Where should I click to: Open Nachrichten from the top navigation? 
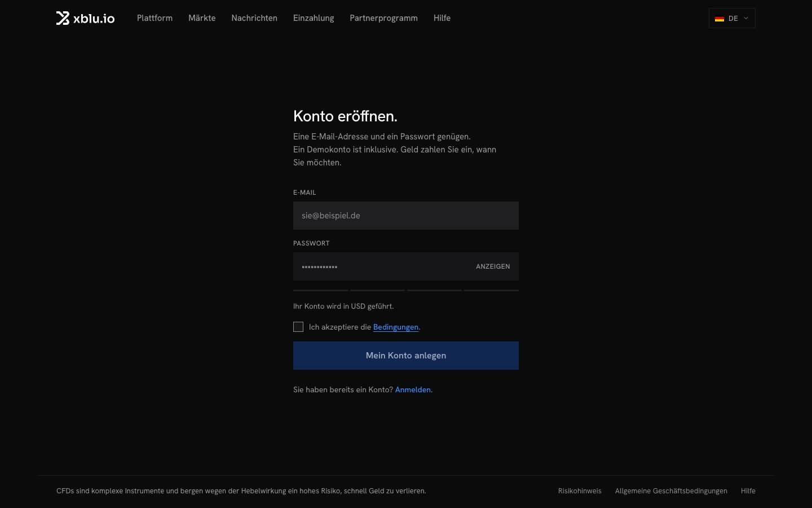click(254, 18)
